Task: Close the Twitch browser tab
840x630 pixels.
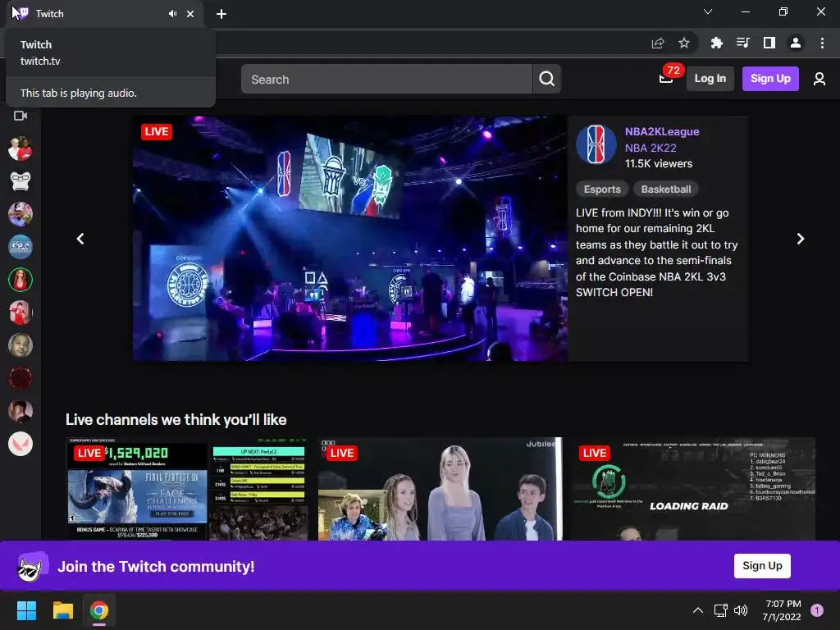Action: (190, 14)
